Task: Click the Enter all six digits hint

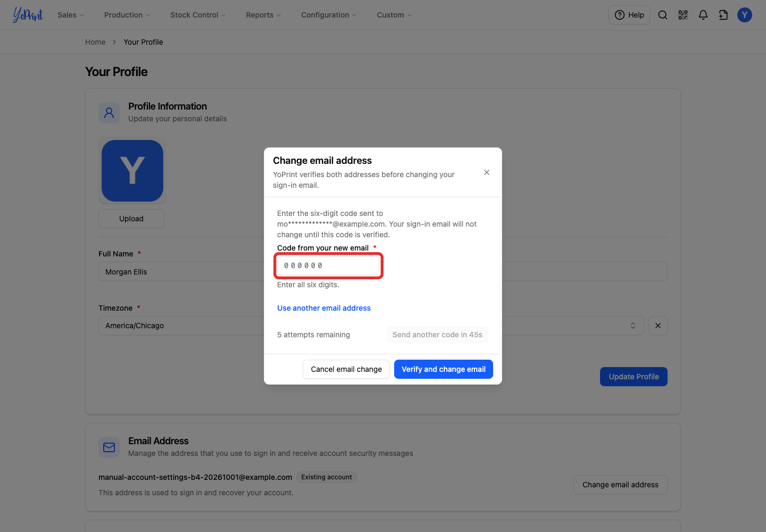Action: tap(308, 285)
